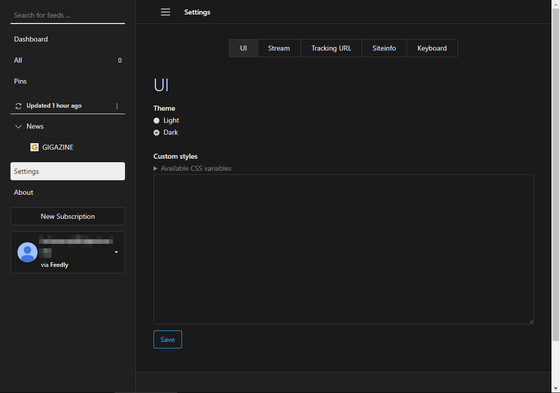Click the News category label

pos(35,126)
